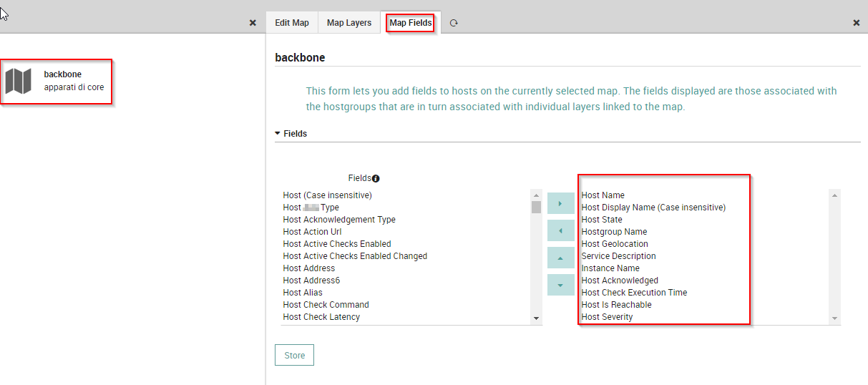Select Host Address in available fields

click(309, 268)
